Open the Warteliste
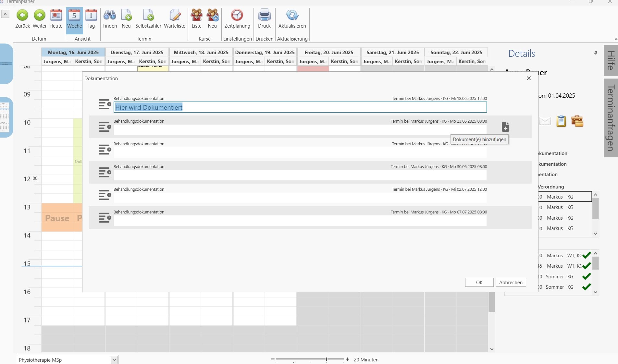 (175, 15)
